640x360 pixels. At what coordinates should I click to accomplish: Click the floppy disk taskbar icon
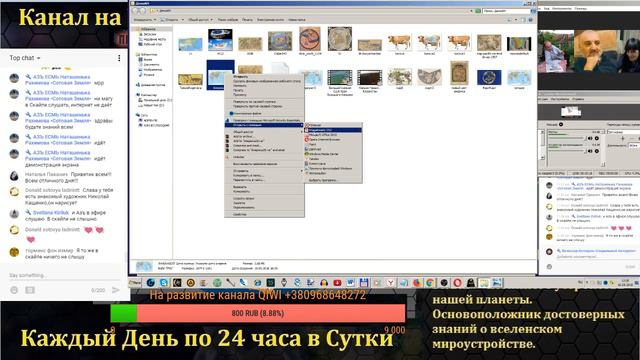coord(364,282)
